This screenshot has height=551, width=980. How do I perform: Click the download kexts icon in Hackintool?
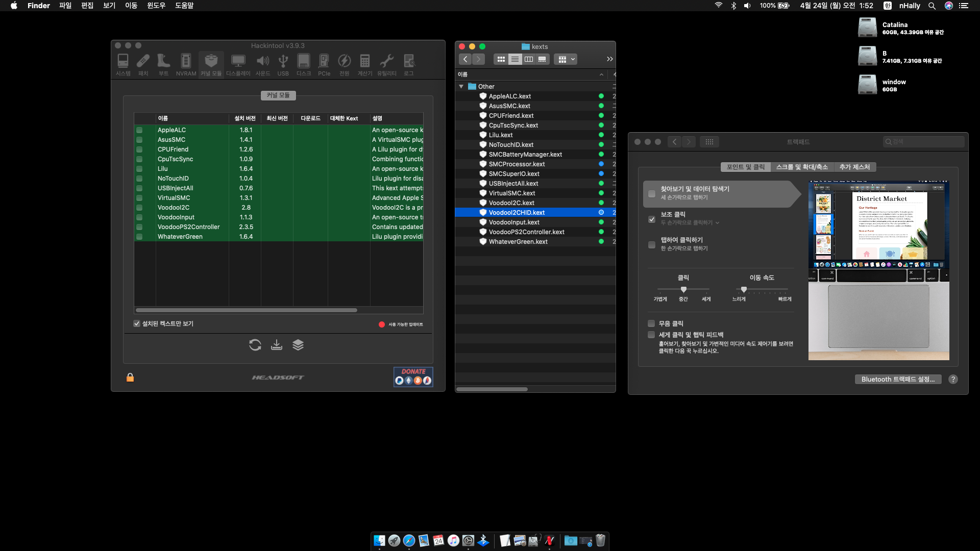point(277,345)
